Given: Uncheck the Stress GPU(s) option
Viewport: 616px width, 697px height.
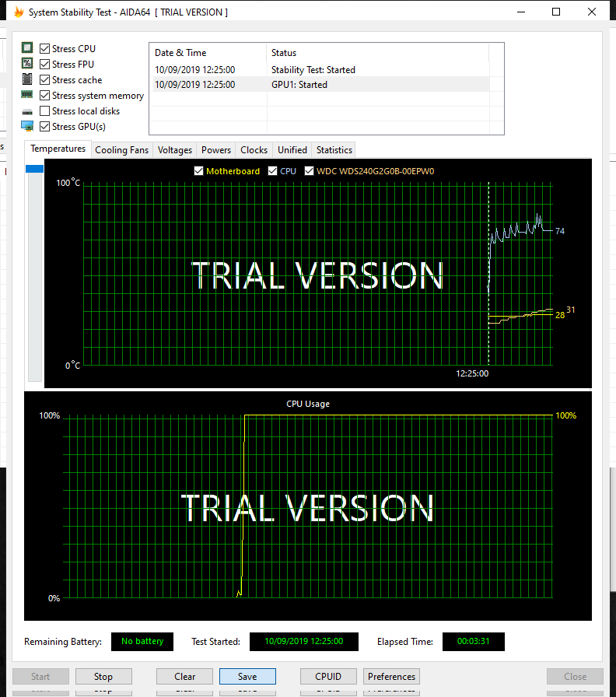Looking at the screenshot, I should pyautogui.click(x=45, y=127).
